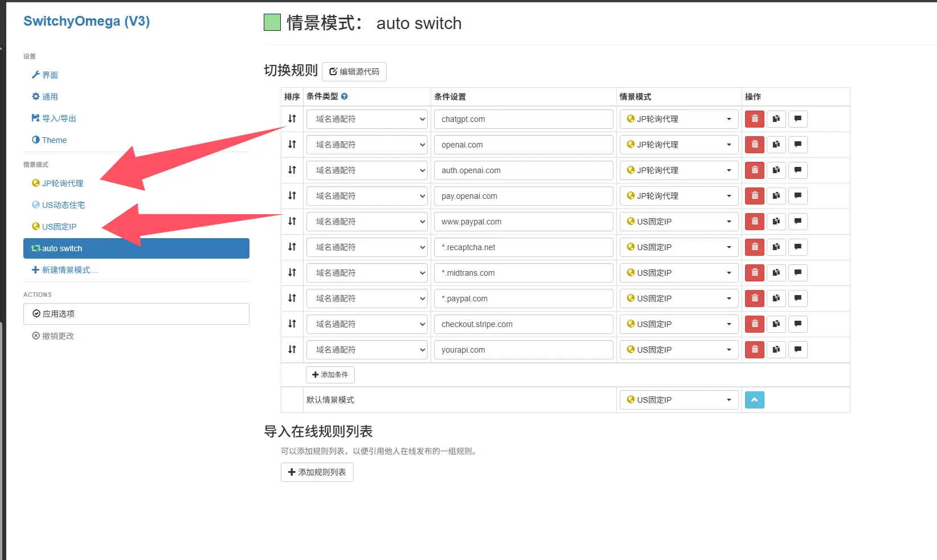Image resolution: width=937 pixels, height=560 pixels.
Task: Select the US动态住宅 profile in sidebar
Action: [x=58, y=205]
